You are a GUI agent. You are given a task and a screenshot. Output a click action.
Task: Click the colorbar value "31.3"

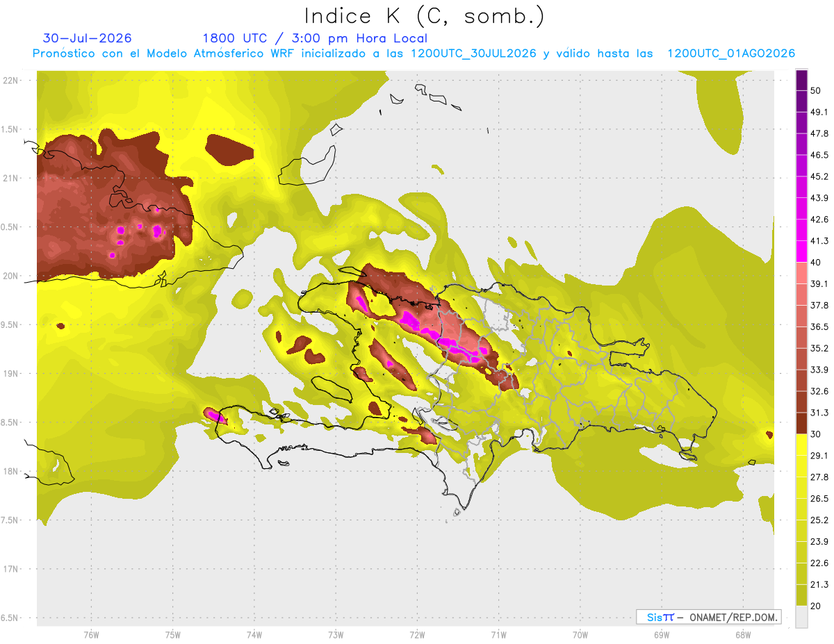tap(819, 413)
